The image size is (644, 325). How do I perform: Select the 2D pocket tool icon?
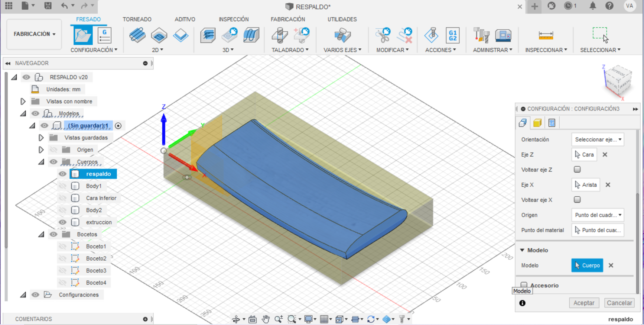coord(159,35)
